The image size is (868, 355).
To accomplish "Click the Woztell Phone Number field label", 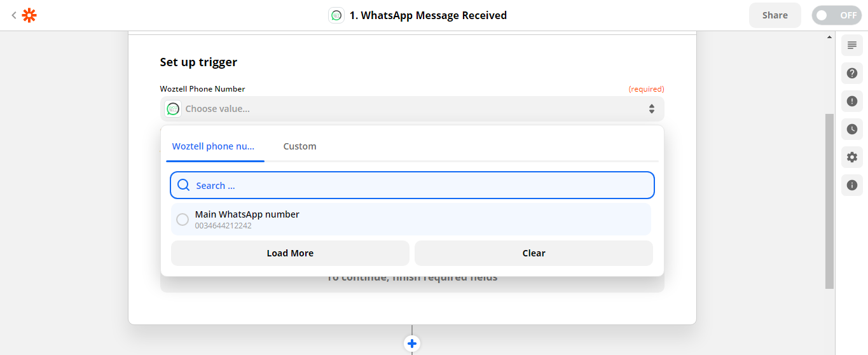I will 202,89.
